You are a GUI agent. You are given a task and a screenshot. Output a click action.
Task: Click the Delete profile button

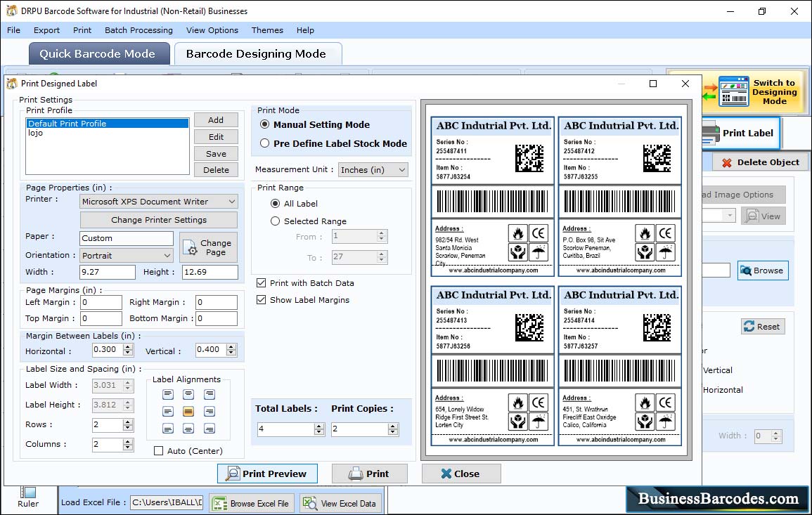(x=216, y=170)
